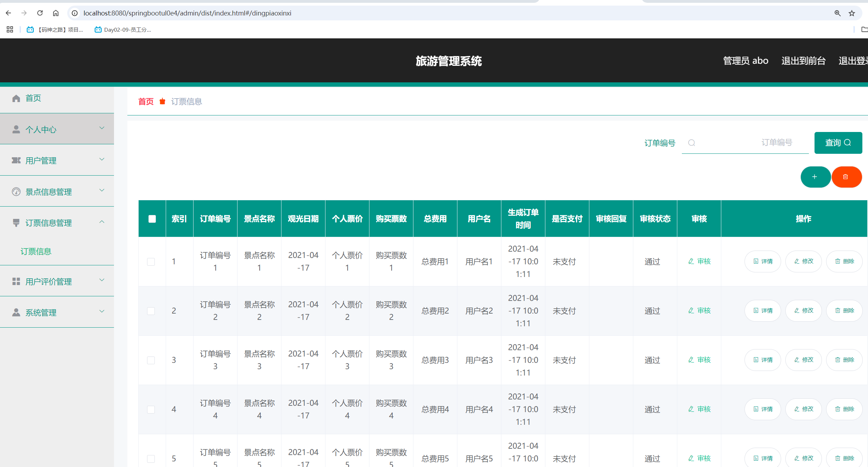Viewport: 868px width, 467px height.
Task: Select the 订票信息管理 chat icon
Action: click(x=16, y=222)
